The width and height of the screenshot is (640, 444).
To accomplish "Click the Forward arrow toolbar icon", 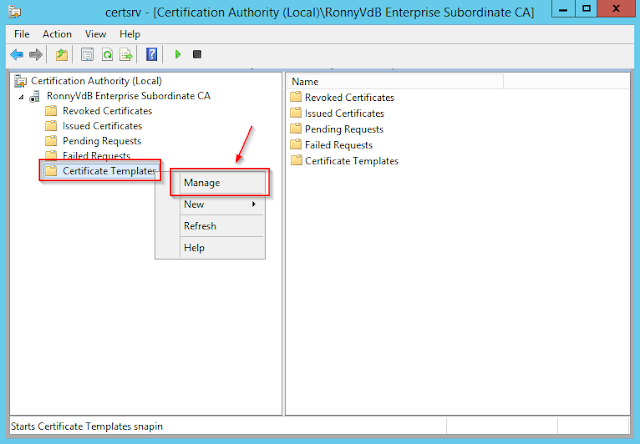I will coord(36,54).
